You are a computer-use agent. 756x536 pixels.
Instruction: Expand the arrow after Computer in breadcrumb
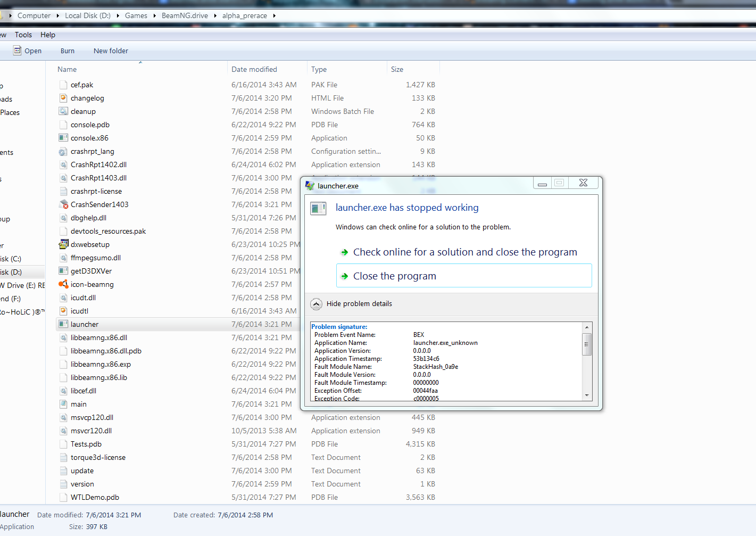coord(58,15)
